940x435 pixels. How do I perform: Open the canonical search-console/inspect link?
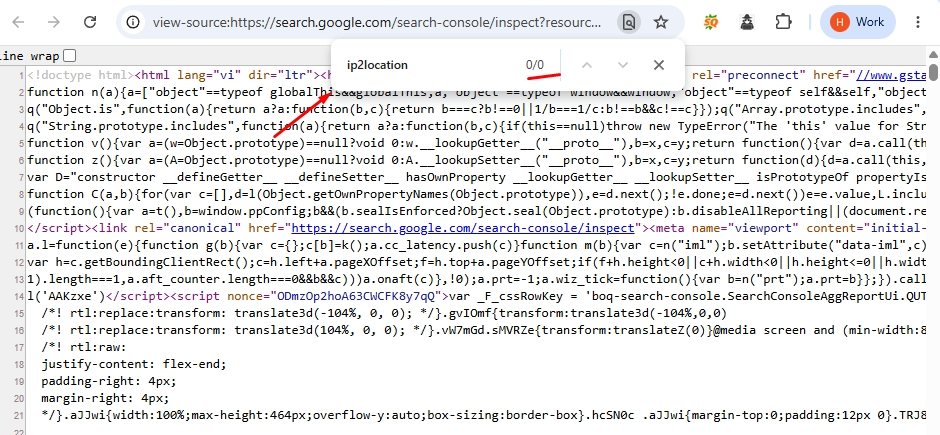463,228
